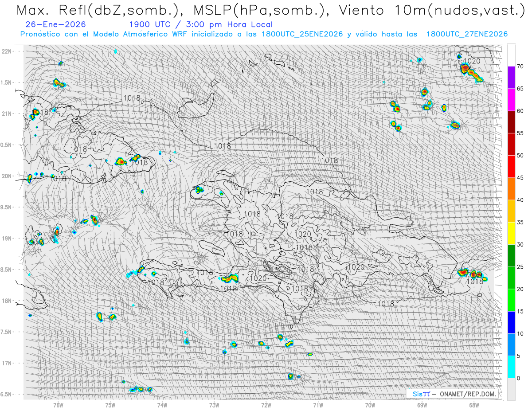Select the colorbar value '55'
This screenshot has width=532, height=411.
520,133
